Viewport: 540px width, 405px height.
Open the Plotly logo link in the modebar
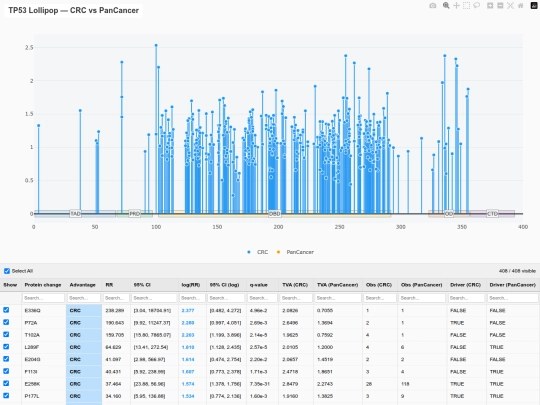click(534, 6)
